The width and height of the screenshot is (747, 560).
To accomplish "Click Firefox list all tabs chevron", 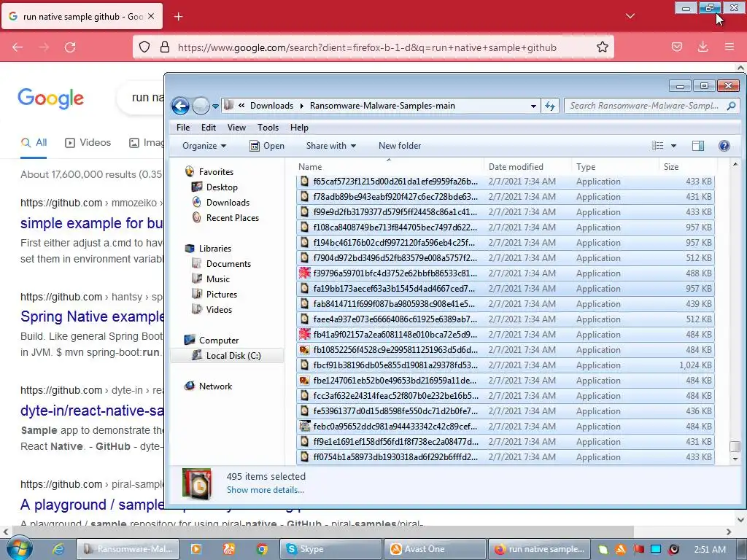I will coord(630,16).
